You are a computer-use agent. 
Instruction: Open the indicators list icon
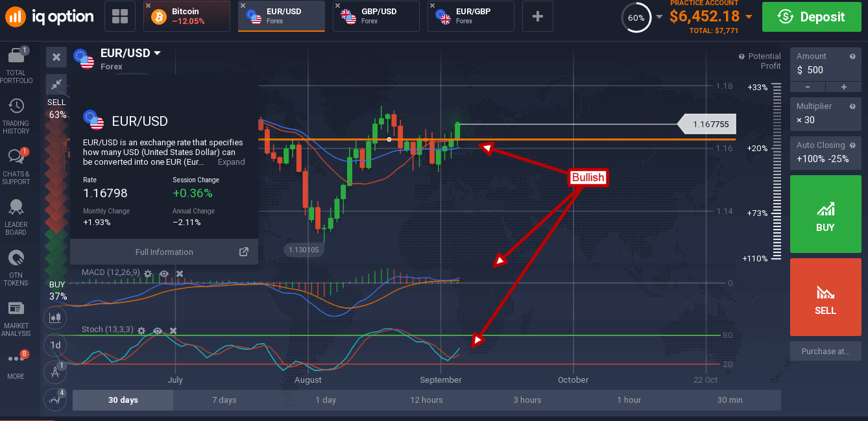pyautogui.click(x=55, y=399)
